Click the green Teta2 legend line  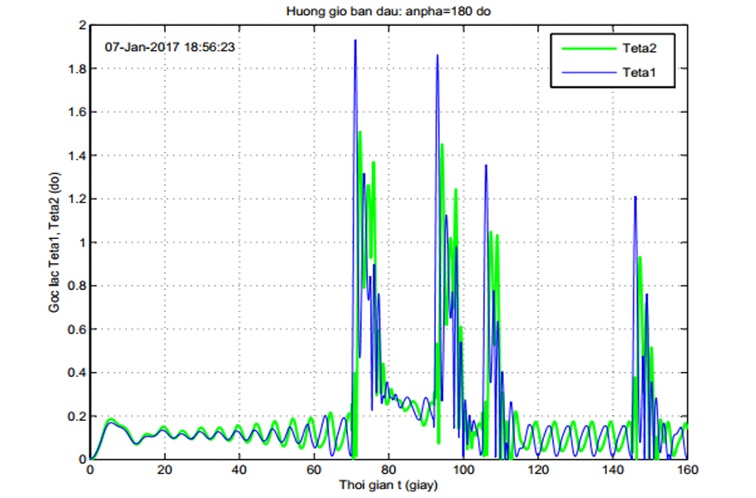coord(589,48)
